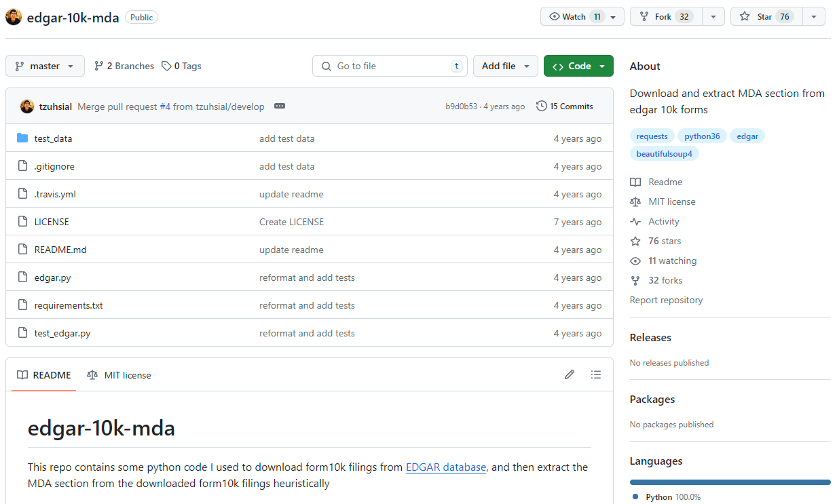Star the repository

coord(766,17)
